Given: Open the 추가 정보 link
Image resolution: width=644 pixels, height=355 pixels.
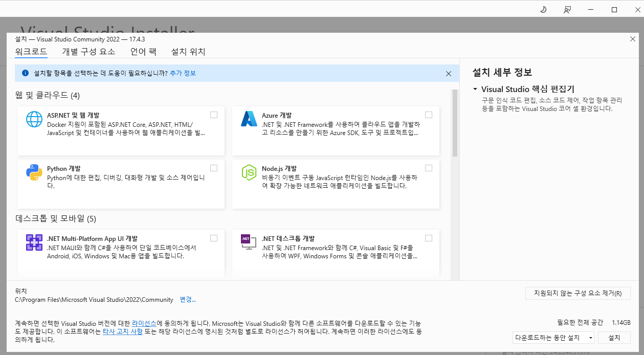Looking at the screenshot, I should (183, 73).
